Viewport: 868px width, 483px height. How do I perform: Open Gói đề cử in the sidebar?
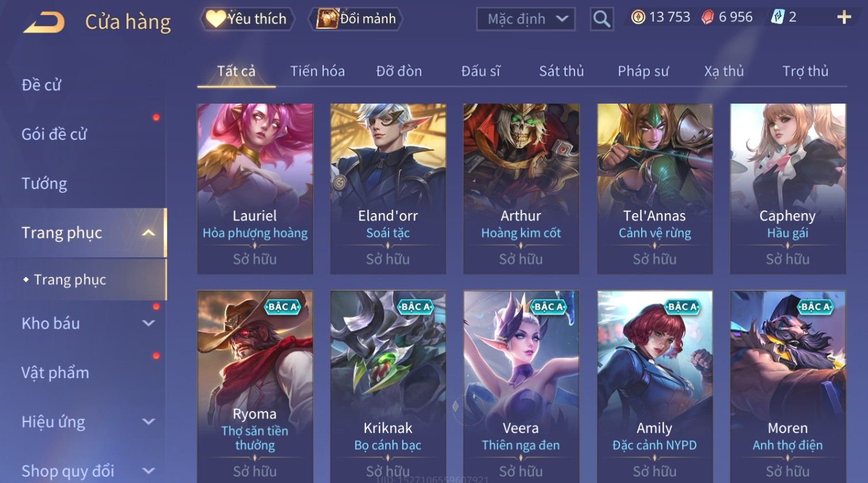[x=54, y=134]
